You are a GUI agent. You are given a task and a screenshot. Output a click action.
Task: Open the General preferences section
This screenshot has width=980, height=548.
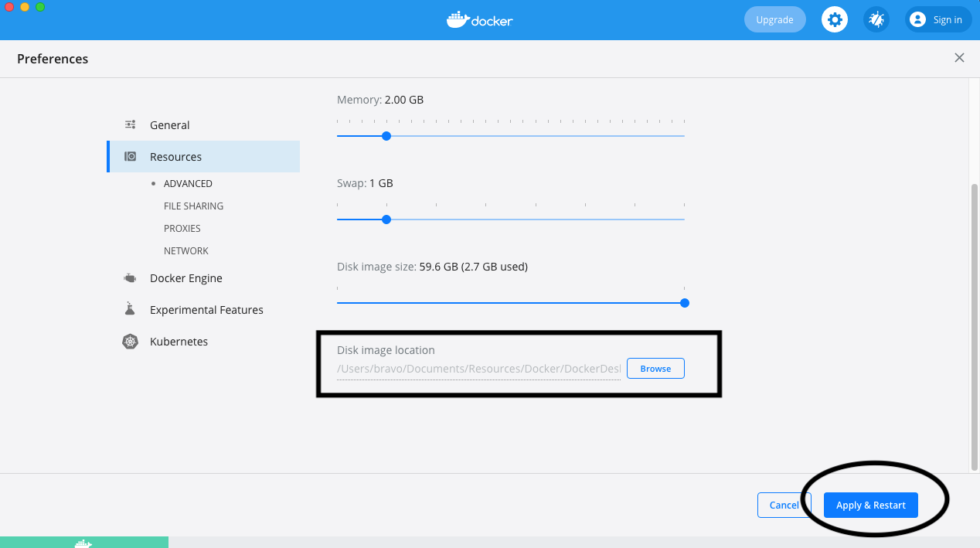203,125
